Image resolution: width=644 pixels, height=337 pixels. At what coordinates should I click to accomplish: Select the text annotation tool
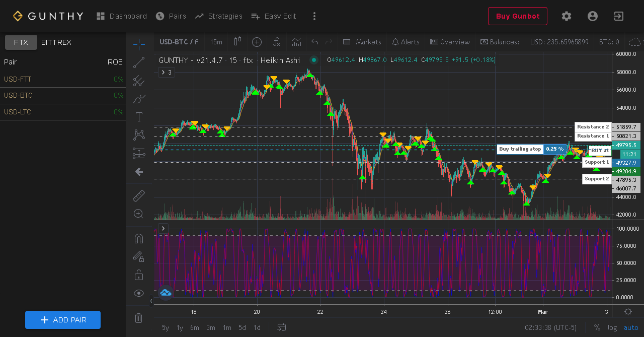[139, 117]
